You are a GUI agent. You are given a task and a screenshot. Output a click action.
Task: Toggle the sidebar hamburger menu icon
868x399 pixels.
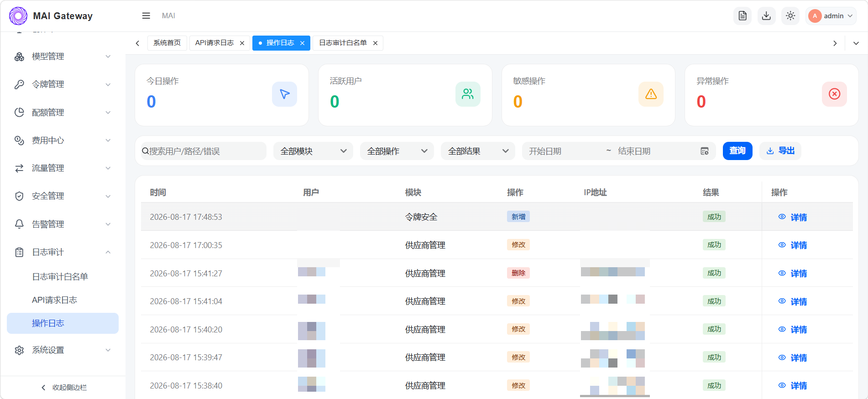point(146,16)
